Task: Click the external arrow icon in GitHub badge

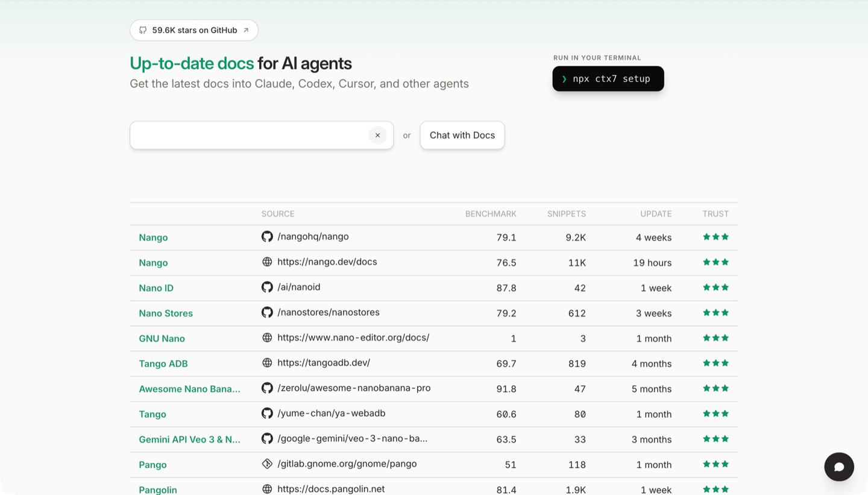Action: [x=246, y=30]
